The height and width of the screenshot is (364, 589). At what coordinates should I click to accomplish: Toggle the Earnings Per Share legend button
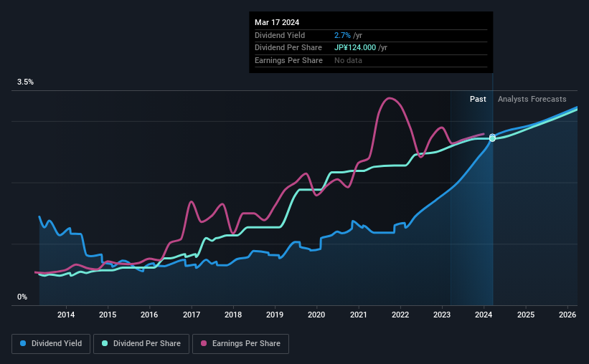(x=240, y=344)
